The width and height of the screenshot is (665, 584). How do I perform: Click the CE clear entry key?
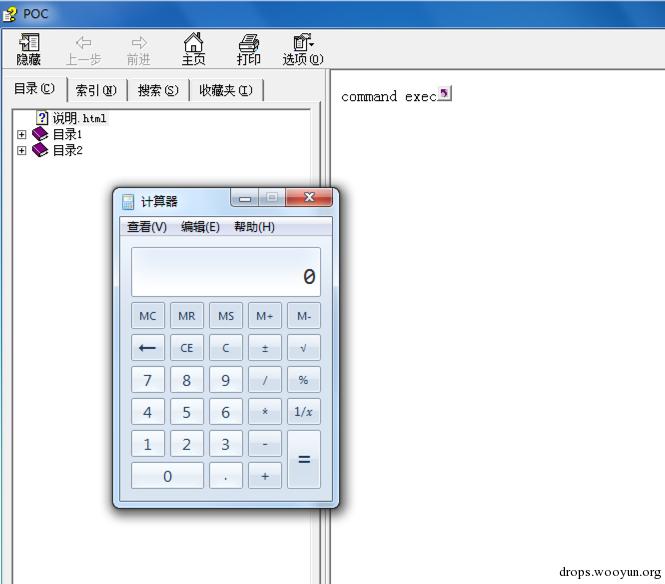tap(187, 348)
